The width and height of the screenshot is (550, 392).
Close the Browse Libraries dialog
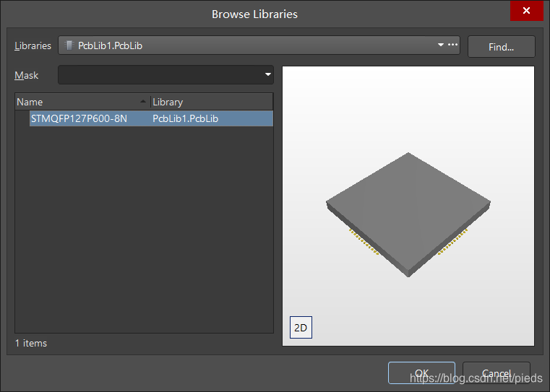coord(526,12)
